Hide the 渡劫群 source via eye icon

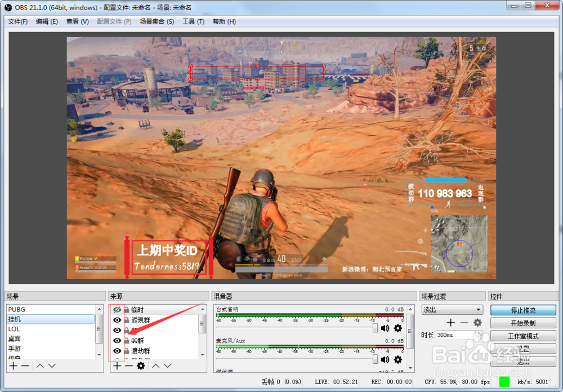(117, 351)
